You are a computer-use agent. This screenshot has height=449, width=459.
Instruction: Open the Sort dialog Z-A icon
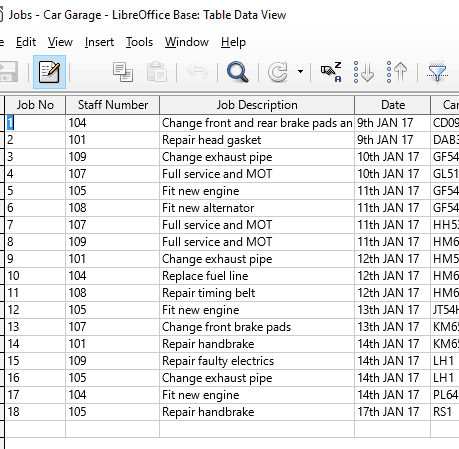point(331,72)
